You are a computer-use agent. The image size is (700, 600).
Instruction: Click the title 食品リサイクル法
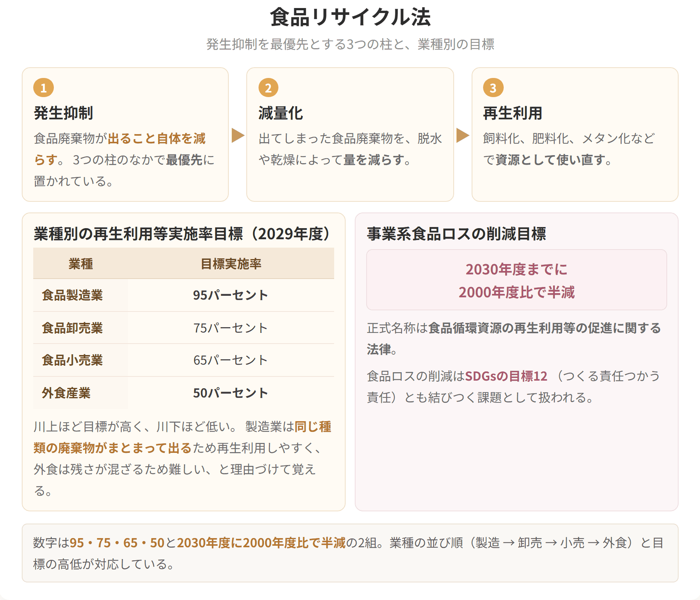[350, 18]
